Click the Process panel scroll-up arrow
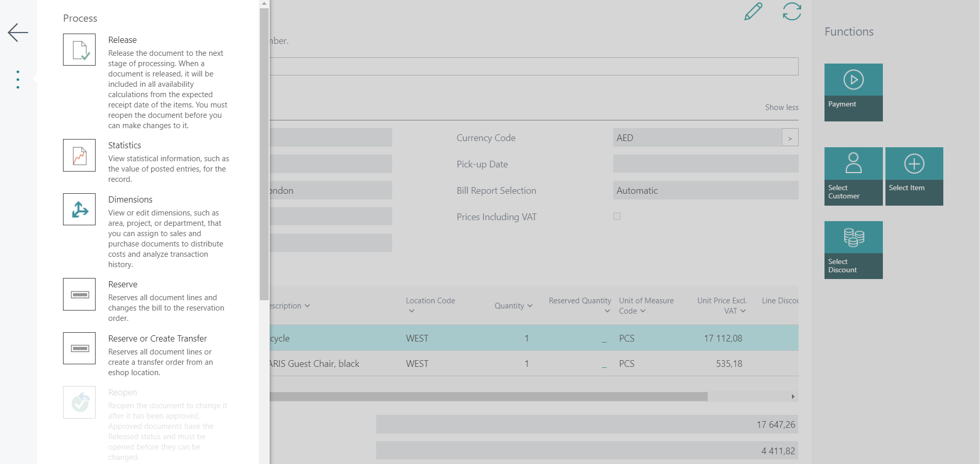The height and width of the screenshot is (464, 980). click(264, 4)
